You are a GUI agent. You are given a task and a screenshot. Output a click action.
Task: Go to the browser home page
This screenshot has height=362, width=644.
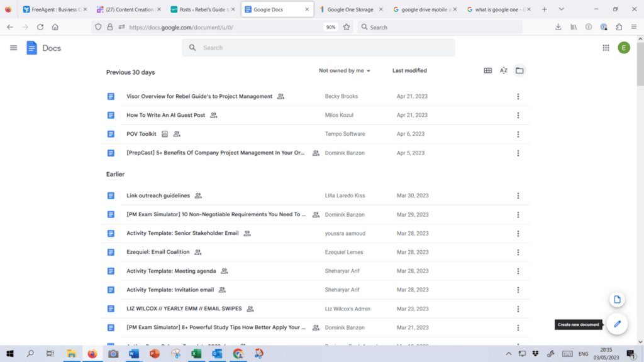pyautogui.click(x=55, y=27)
